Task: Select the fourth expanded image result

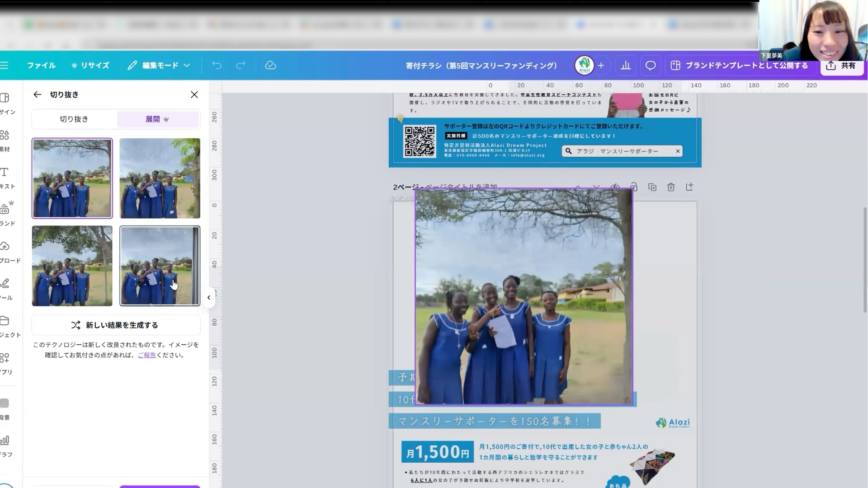Action: [x=160, y=266]
